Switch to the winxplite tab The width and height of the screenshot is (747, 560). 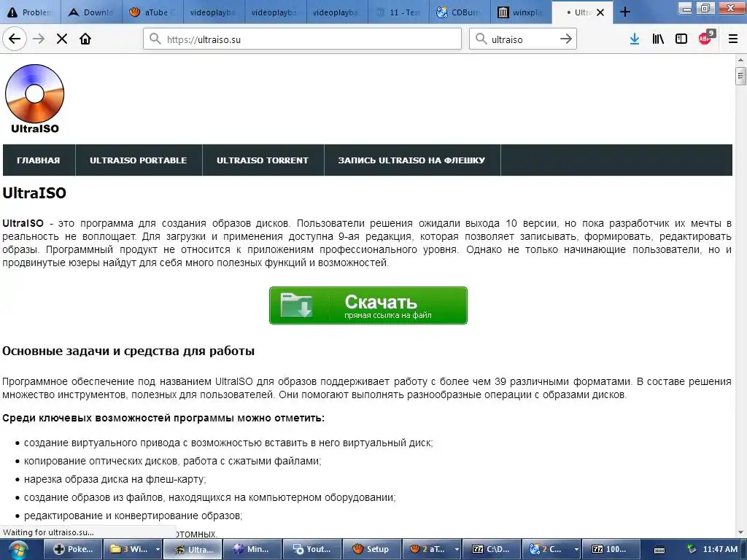522,12
